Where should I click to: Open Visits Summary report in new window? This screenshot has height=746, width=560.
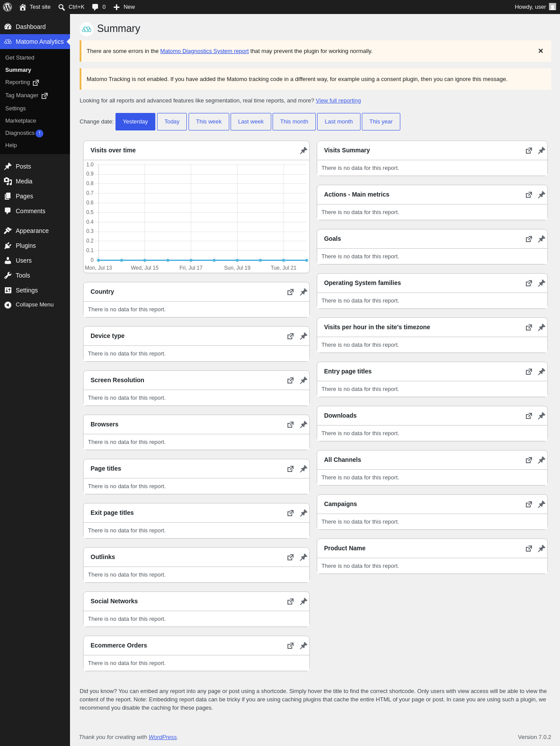click(529, 151)
